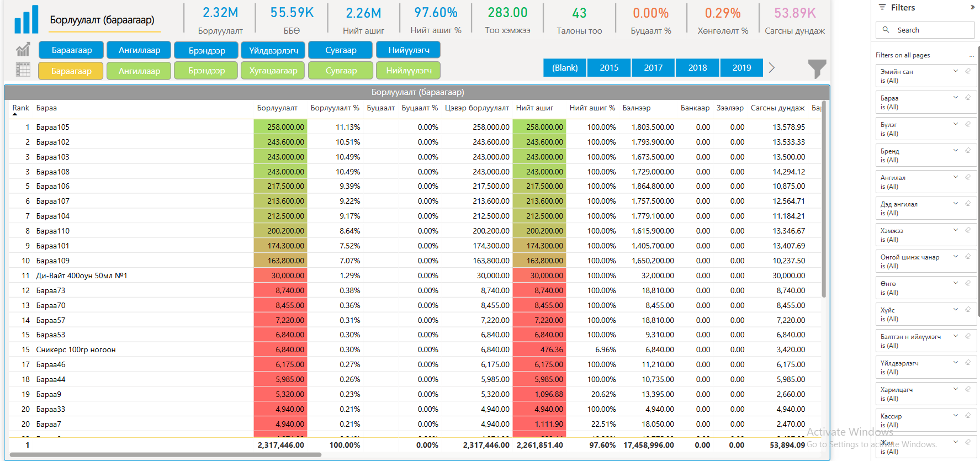Clear the Бренд filter with eraser icon
The width and height of the screenshot is (980, 461).
(968, 150)
